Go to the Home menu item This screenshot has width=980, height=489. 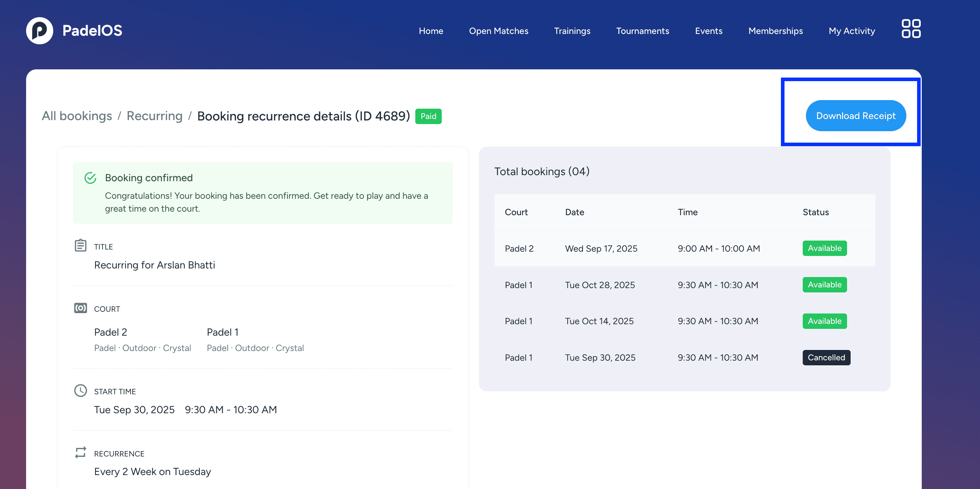[x=431, y=31]
